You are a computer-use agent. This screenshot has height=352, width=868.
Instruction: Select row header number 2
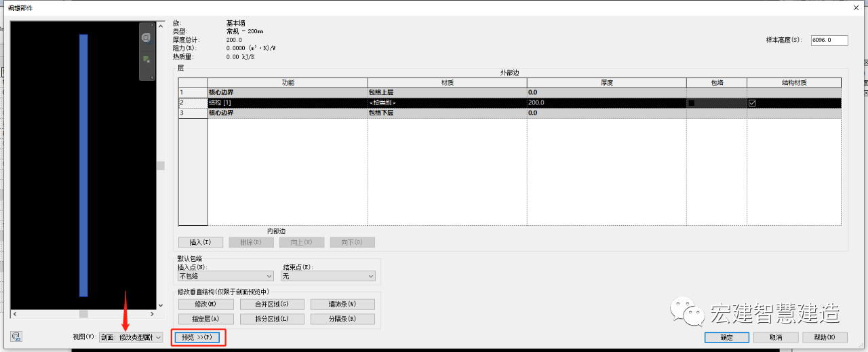[x=192, y=103]
